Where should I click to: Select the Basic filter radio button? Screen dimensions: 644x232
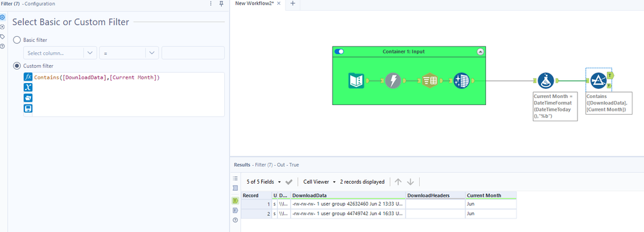coord(17,40)
